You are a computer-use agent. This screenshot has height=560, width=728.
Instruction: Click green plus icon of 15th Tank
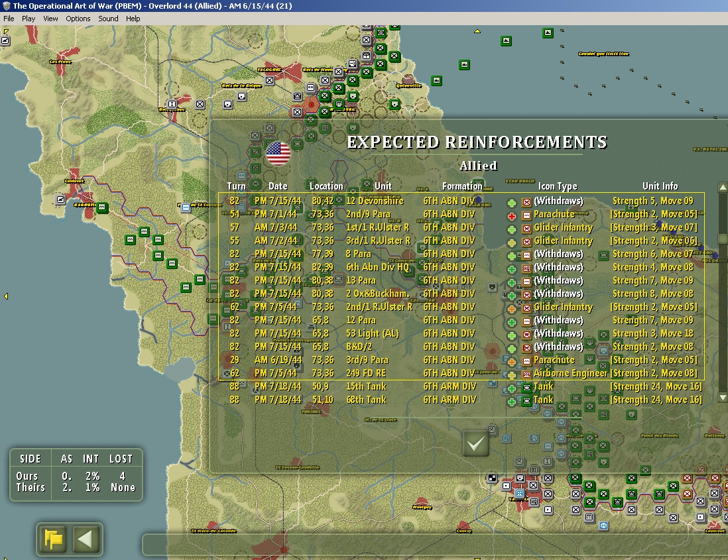(x=512, y=389)
